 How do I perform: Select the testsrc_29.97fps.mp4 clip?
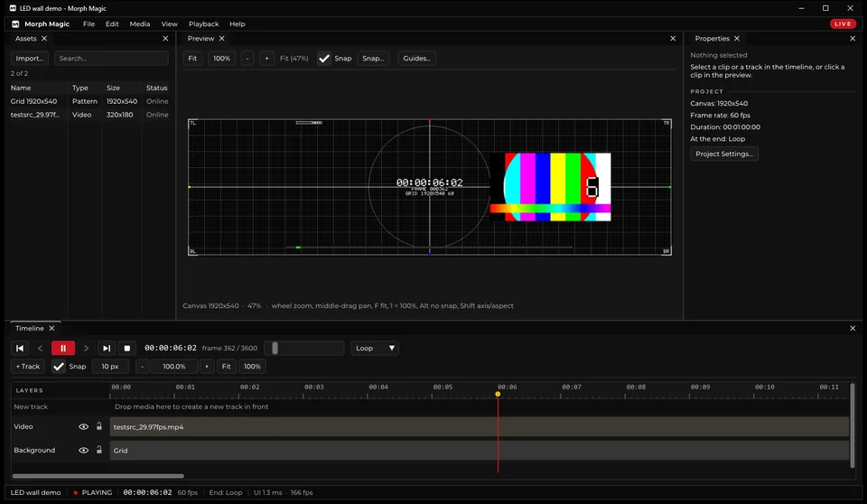point(480,426)
